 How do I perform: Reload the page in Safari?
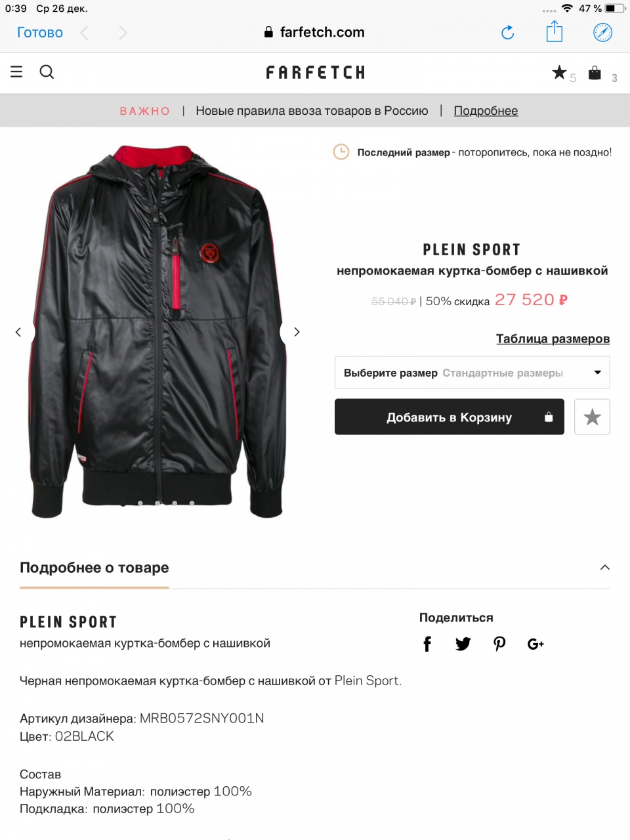click(x=507, y=32)
